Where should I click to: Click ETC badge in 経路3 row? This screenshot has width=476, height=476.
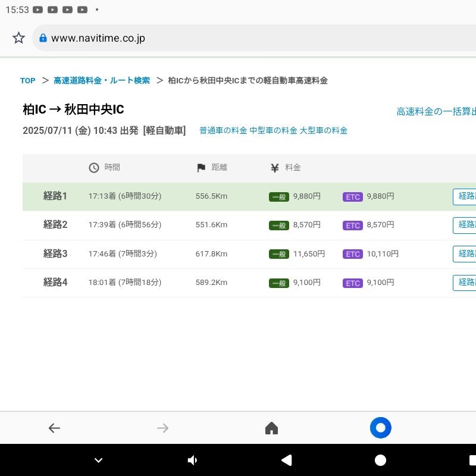click(352, 254)
